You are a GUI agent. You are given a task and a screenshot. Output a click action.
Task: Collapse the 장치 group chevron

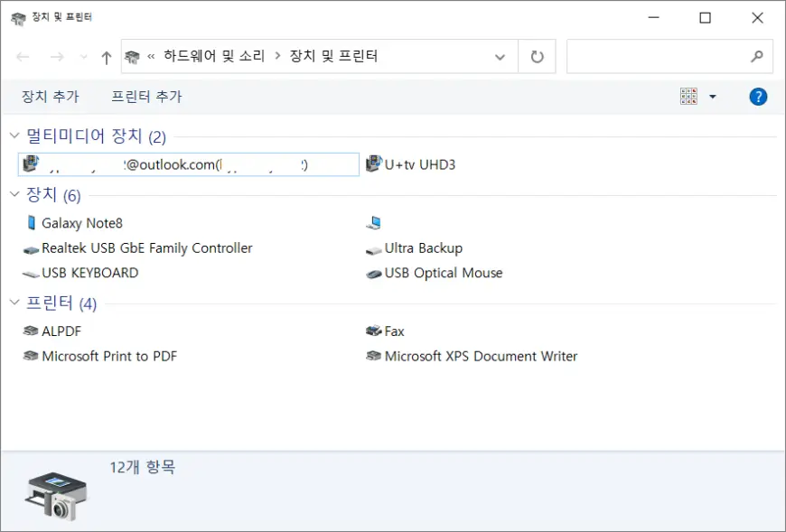pos(14,195)
